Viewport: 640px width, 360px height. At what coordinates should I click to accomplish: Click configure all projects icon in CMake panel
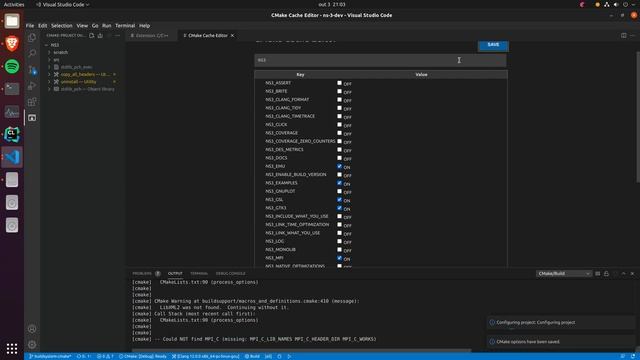point(92,36)
